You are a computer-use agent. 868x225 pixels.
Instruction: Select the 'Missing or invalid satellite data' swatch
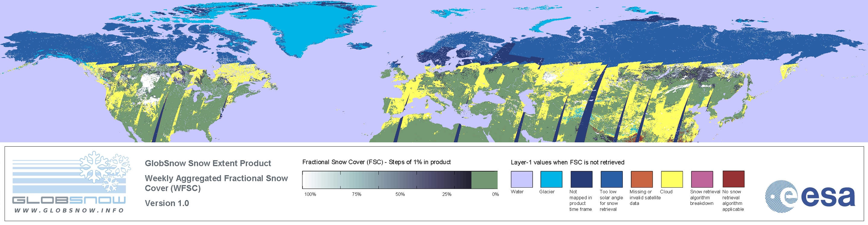(642, 179)
